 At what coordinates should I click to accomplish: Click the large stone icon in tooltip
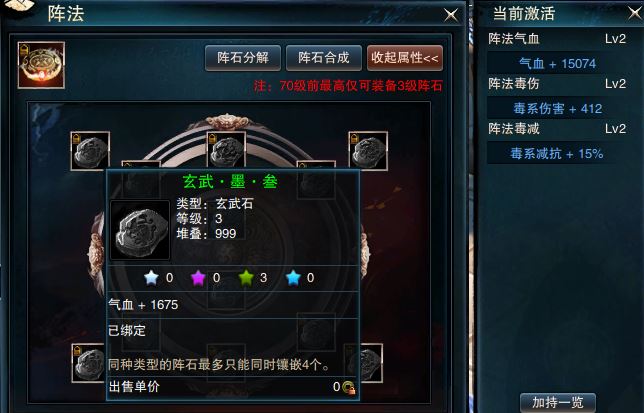(x=140, y=230)
